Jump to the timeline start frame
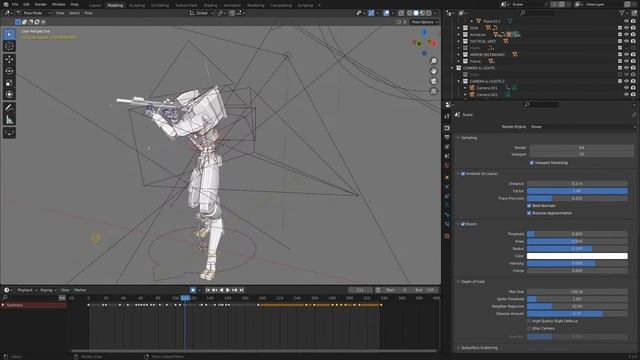Screen dimensions: 640x360 (x=208, y=290)
